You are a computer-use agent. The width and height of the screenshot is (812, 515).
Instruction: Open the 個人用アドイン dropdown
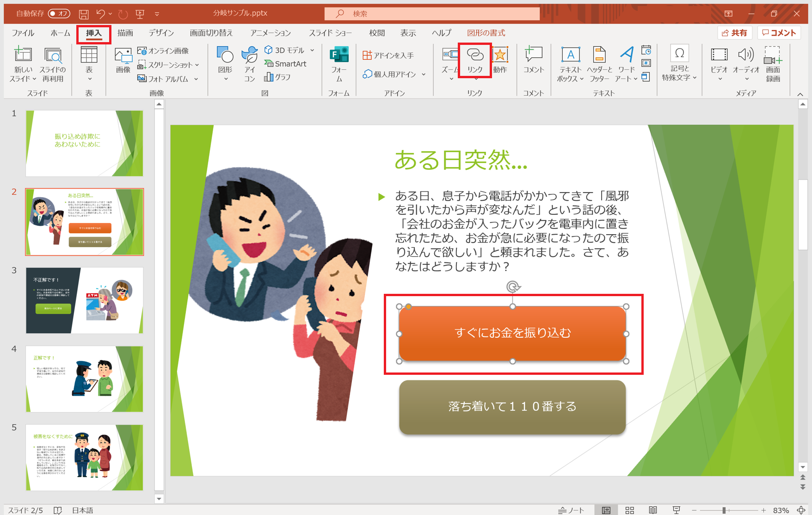point(424,74)
